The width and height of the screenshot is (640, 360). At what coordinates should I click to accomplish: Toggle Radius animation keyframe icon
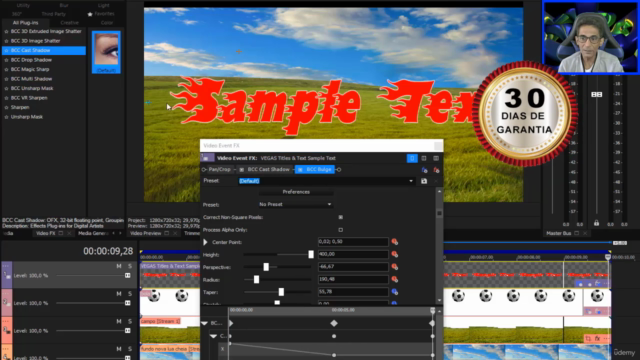tap(395, 280)
